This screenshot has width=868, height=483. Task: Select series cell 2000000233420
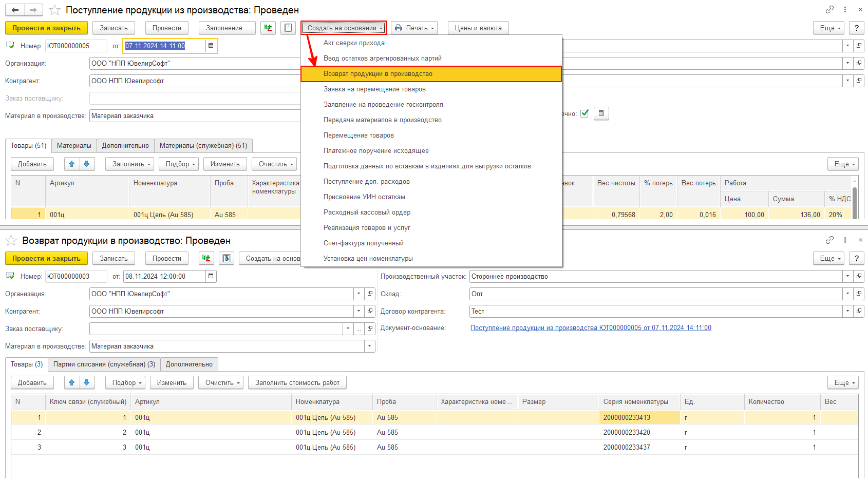(639, 432)
